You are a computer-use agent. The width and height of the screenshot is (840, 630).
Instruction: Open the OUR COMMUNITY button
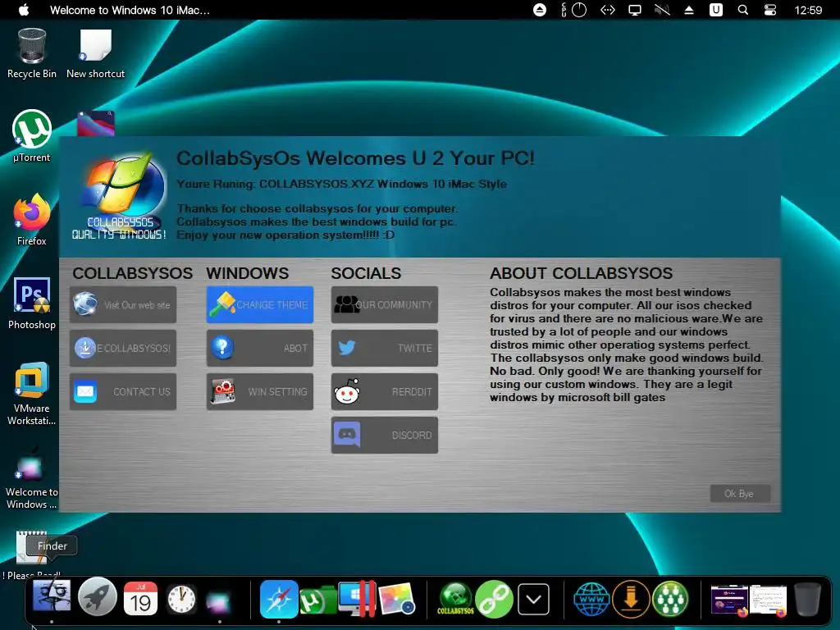[385, 305]
